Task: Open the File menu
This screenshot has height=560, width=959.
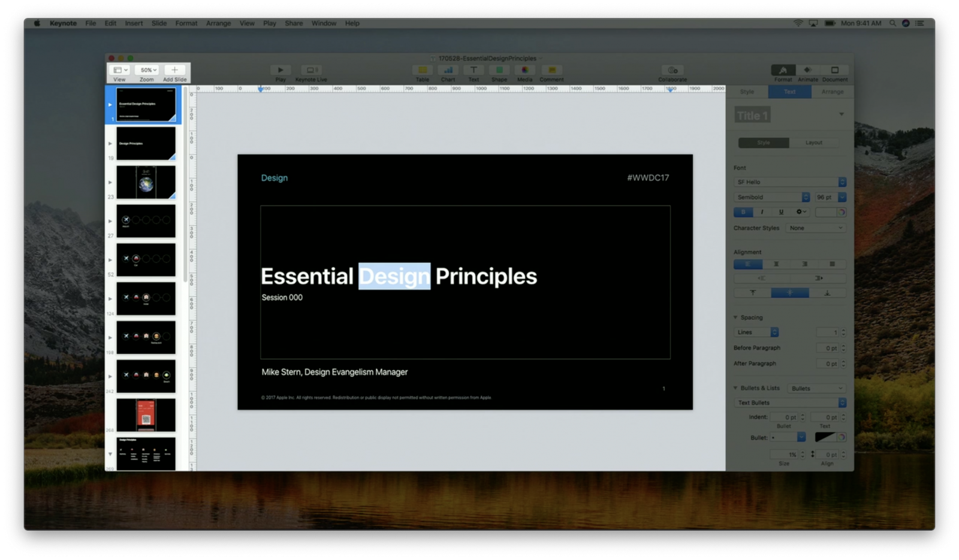Action: pyautogui.click(x=91, y=23)
